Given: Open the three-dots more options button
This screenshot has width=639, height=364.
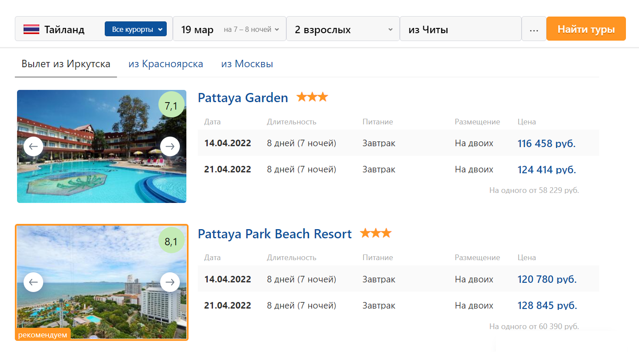Looking at the screenshot, I should [x=534, y=29].
